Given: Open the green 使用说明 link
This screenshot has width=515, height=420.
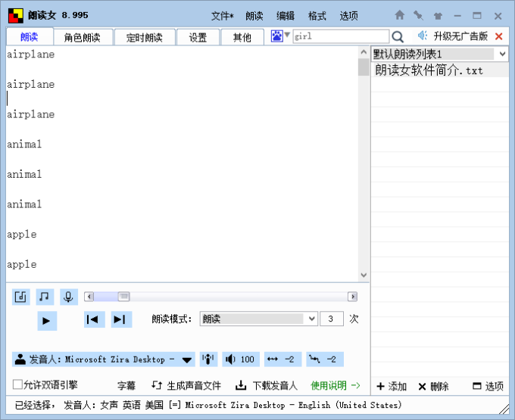Looking at the screenshot, I should click(x=336, y=385).
